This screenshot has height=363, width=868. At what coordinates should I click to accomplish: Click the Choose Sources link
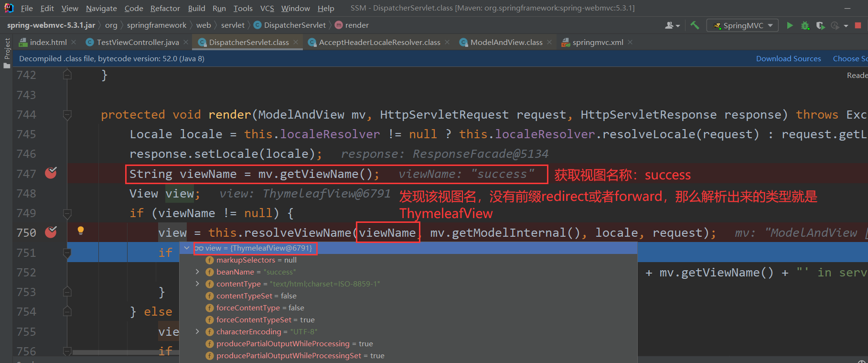pyautogui.click(x=850, y=58)
